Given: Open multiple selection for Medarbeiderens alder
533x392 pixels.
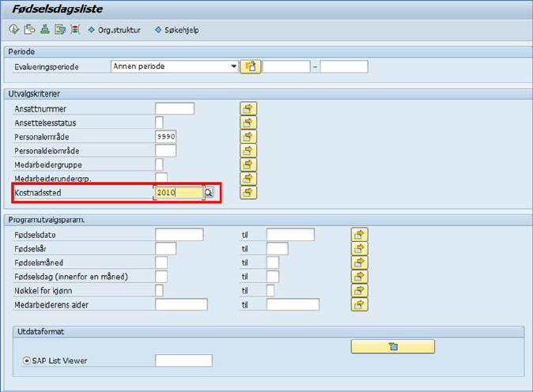Looking at the screenshot, I should point(359,305).
